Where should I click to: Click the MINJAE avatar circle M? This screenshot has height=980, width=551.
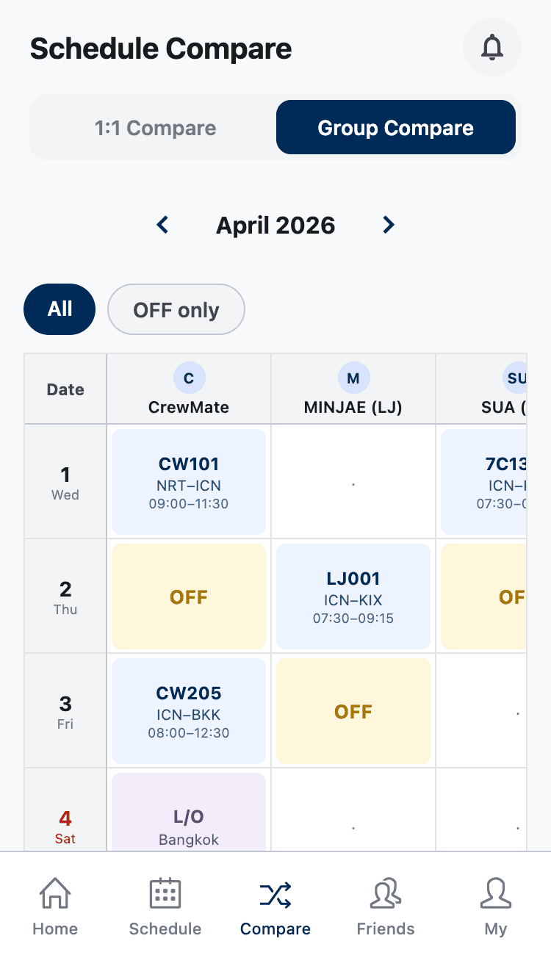pyautogui.click(x=353, y=378)
